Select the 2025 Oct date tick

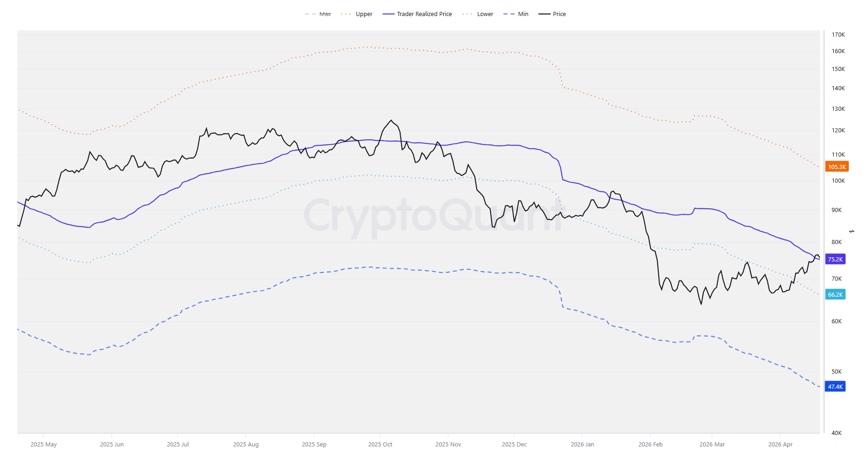pos(380,444)
